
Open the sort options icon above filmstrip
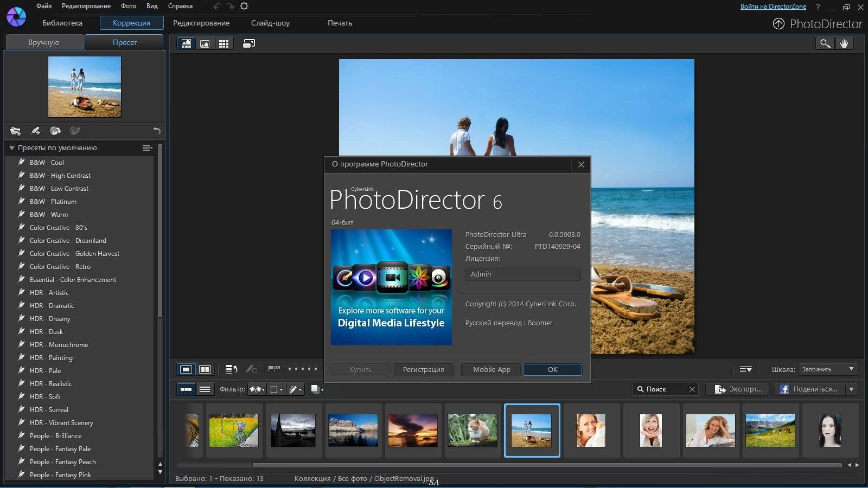click(746, 369)
